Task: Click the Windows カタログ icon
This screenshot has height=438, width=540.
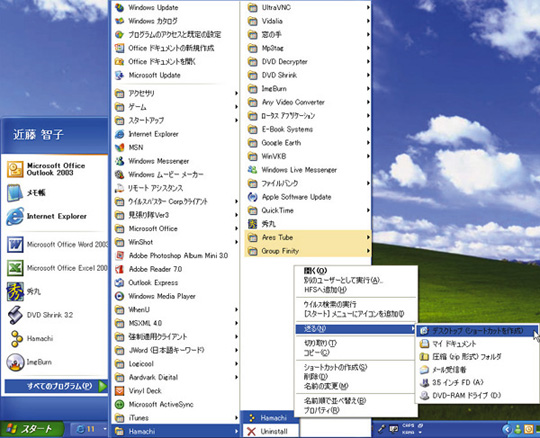Action: point(120,21)
